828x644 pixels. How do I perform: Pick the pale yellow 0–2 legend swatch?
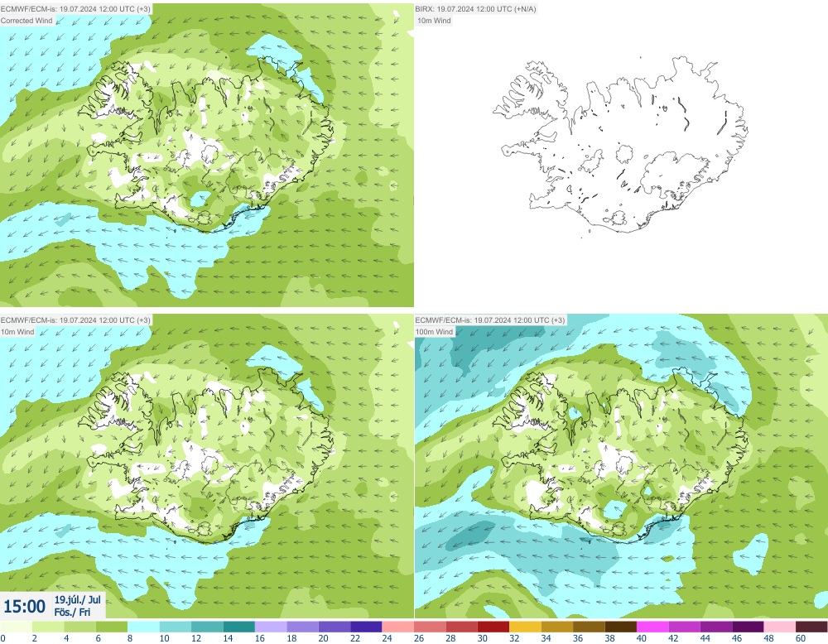click(x=16, y=627)
